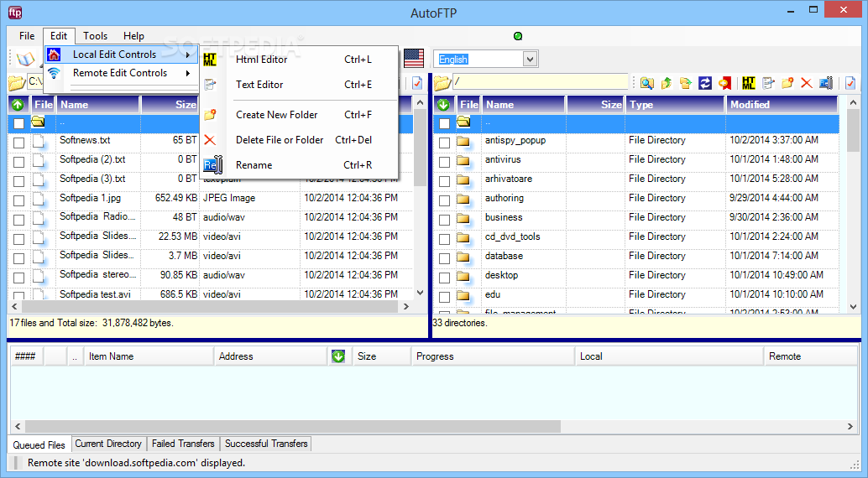Select the arhivatoare folder name
Screen dimensions: 868x478
pos(508,179)
